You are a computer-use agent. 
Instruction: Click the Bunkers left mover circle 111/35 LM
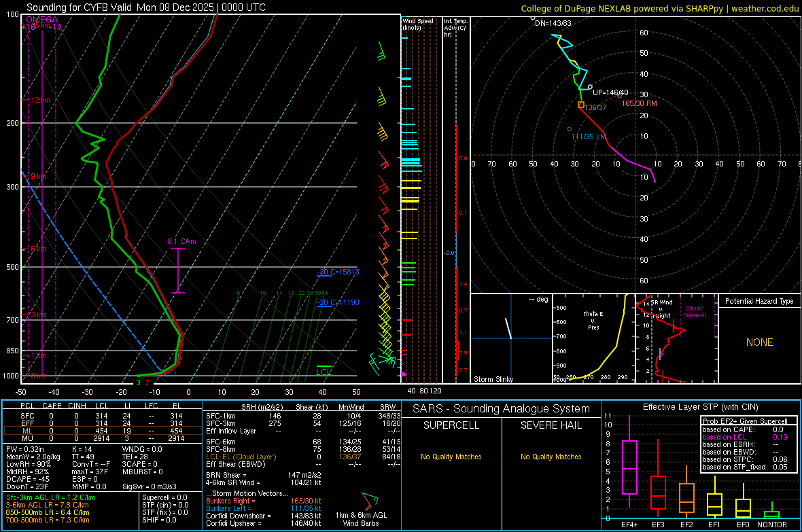(x=570, y=129)
